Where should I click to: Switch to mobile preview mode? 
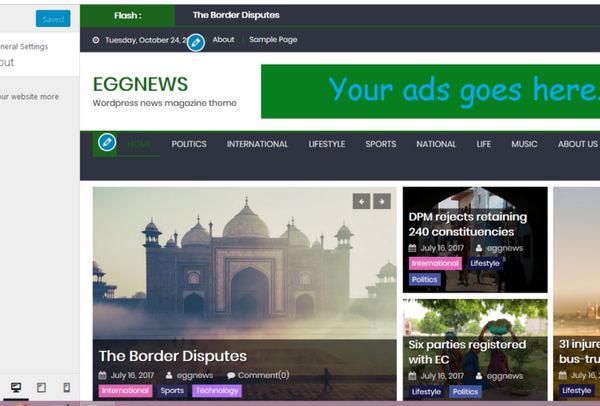(x=67, y=387)
